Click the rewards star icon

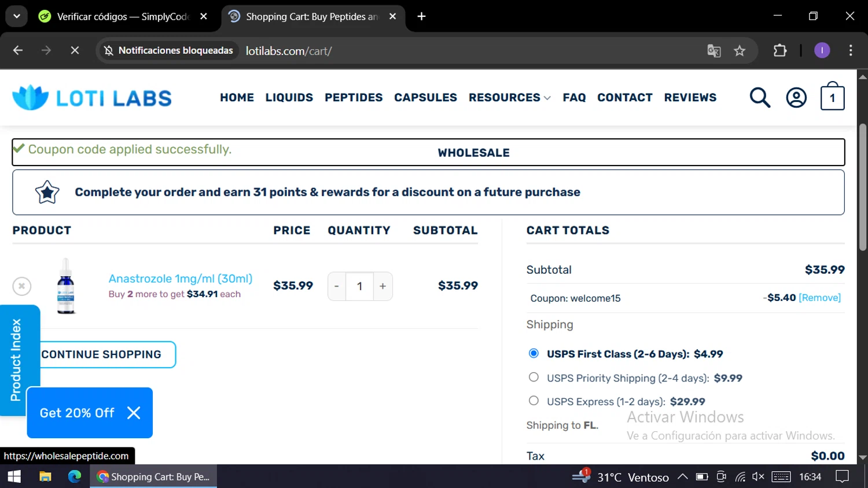coord(47,192)
